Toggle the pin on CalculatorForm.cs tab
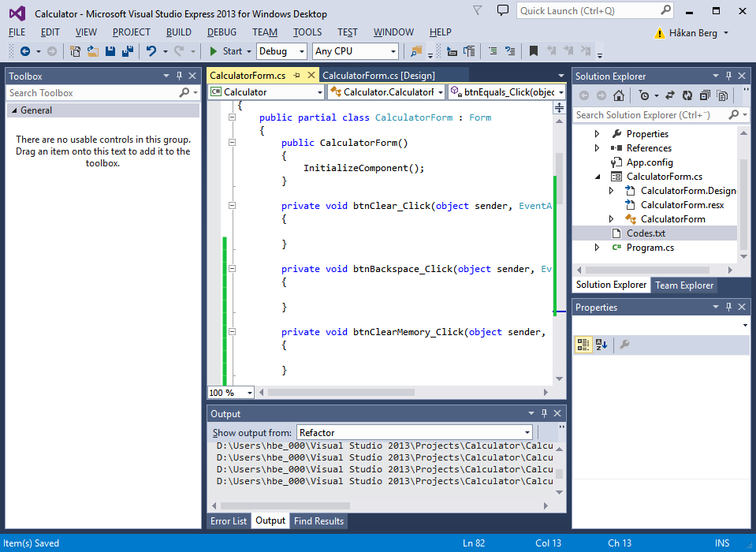The width and height of the screenshot is (756, 552). pyautogui.click(x=297, y=75)
